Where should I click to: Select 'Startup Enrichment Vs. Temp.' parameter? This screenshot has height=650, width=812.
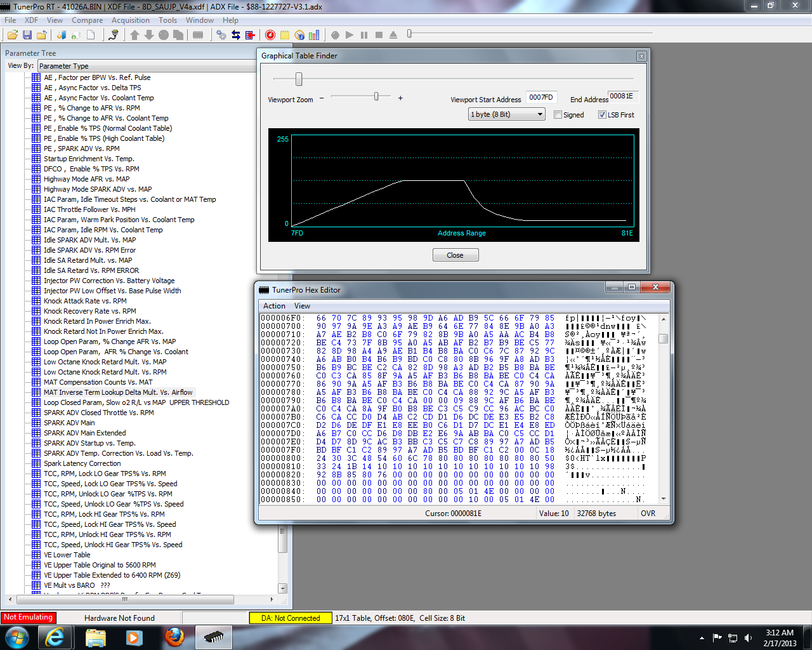[x=89, y=159]
